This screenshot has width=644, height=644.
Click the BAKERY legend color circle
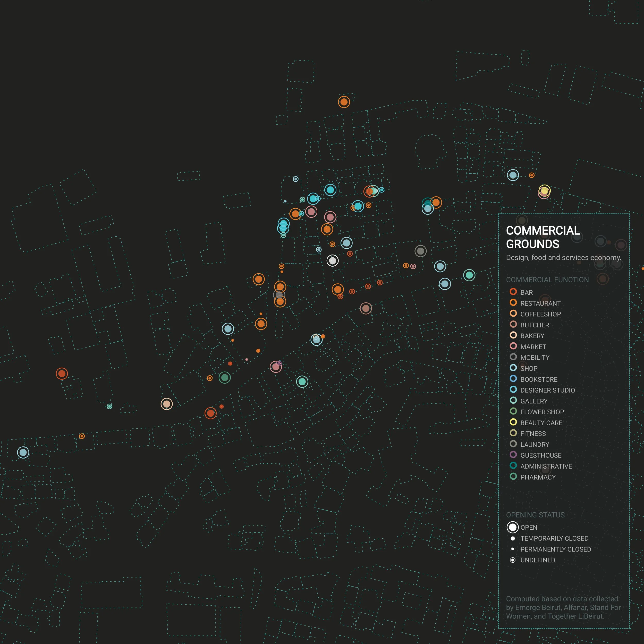click(513, 335)
